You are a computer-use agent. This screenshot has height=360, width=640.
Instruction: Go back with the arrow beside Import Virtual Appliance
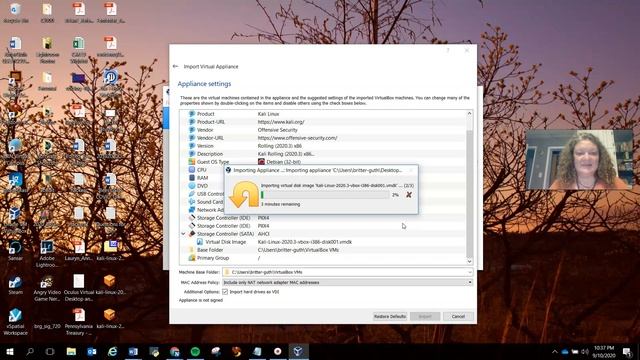tap(176, 66)
